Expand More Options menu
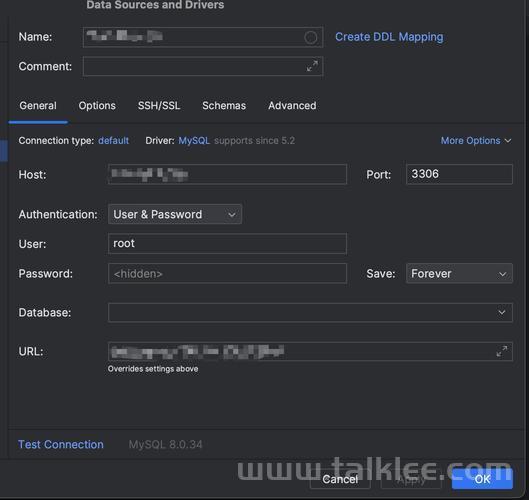The height and width of the screenshot is (500, 529). click(476, 140)
